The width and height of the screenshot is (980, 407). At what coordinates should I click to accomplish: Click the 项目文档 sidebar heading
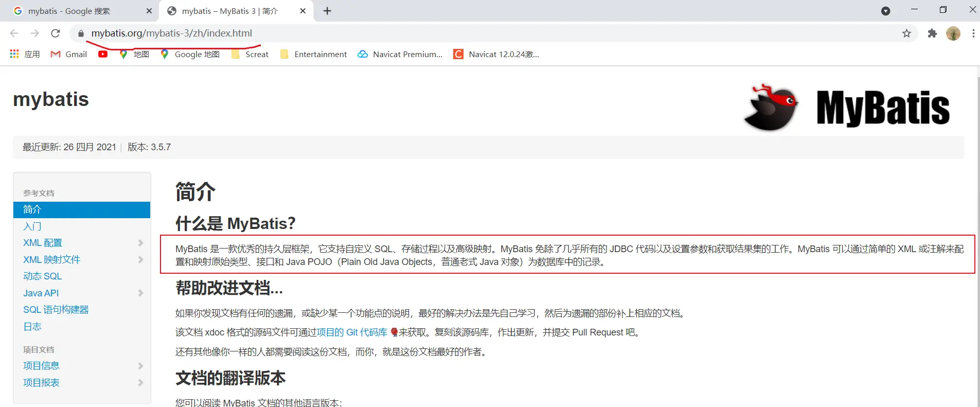[x=39, y=349]
